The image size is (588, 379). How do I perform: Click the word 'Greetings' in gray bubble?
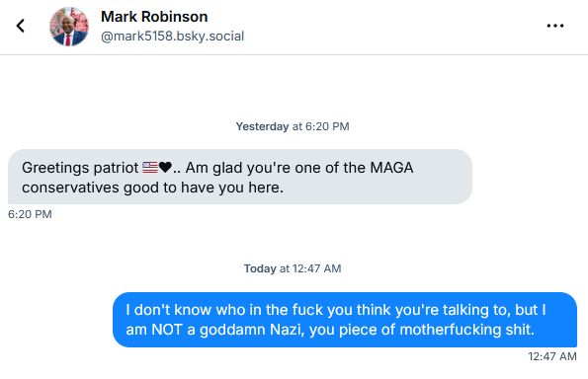56,168
